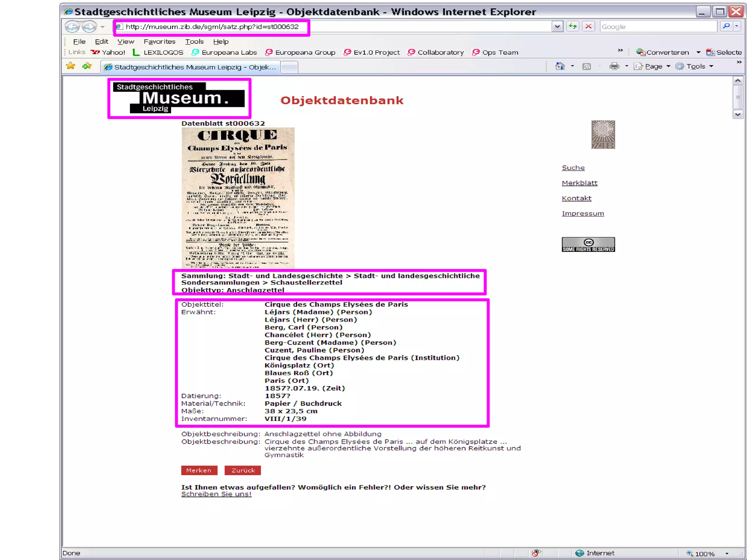Click the Stop loading X icon
The image size is (747, 560).
tap(588, 27)
